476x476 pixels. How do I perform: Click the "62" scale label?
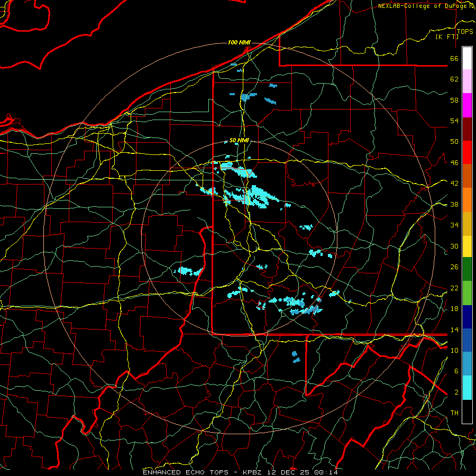coord(454,79)
